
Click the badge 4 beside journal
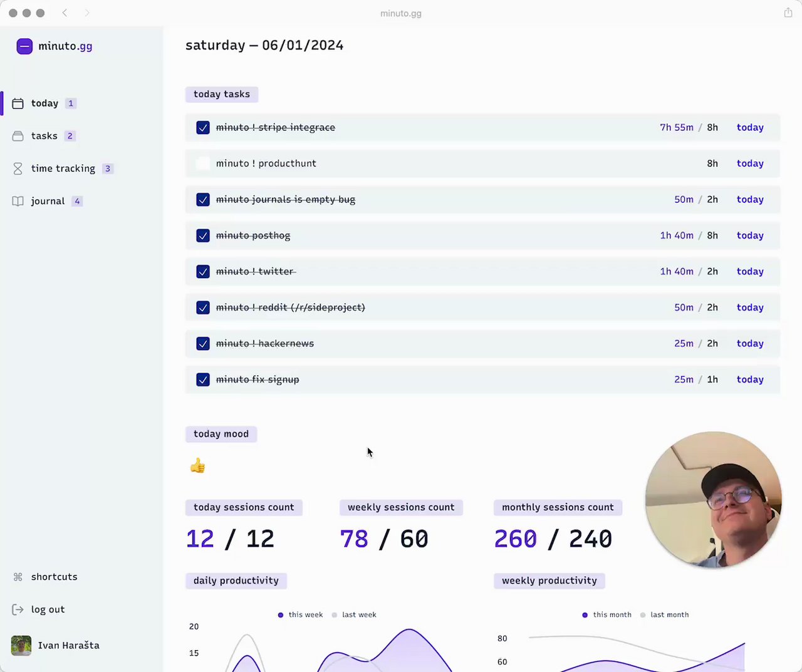[x=77, y=201]
